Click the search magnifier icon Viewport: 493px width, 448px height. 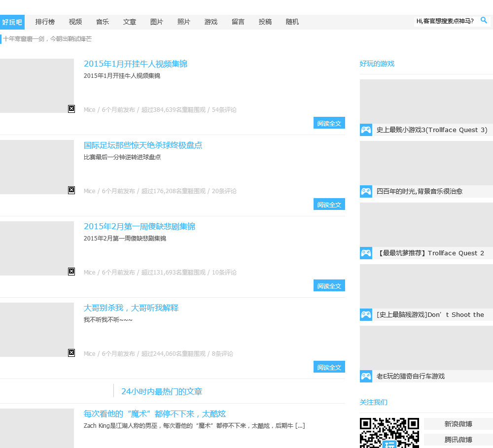[x=484, y=20]
